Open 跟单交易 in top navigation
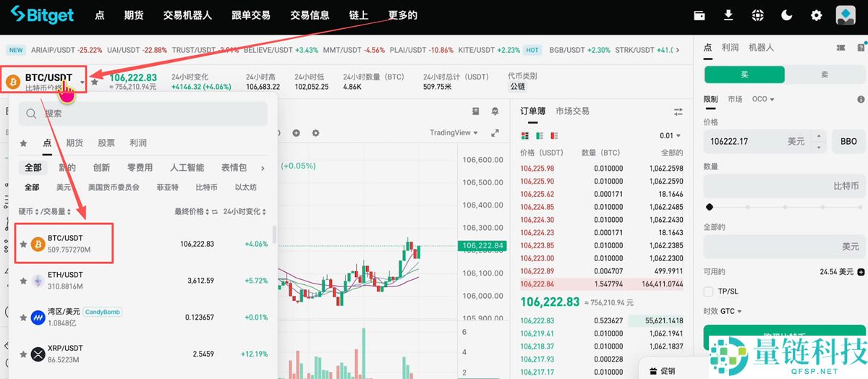The width and height of the screenshot is (868, 379). pyautogui.click(x=251, y=15)
